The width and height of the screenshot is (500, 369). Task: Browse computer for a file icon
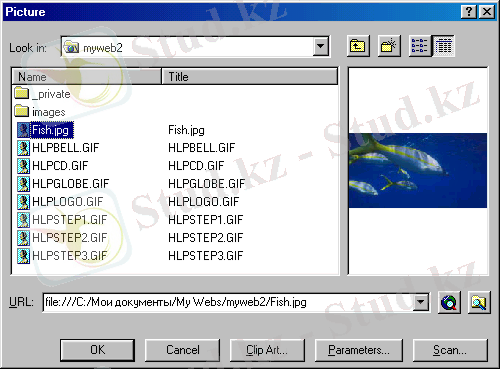pos(479,302)
